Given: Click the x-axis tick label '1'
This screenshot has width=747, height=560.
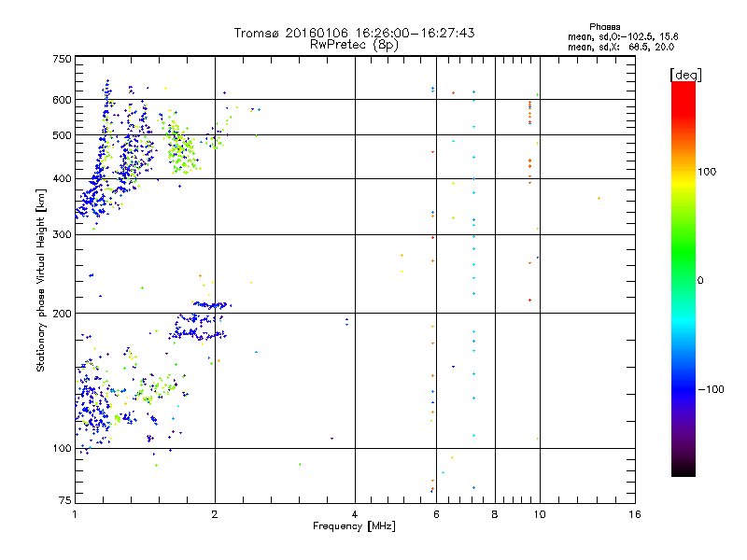Looking at the screenshot, I should [x=76, y=514].
